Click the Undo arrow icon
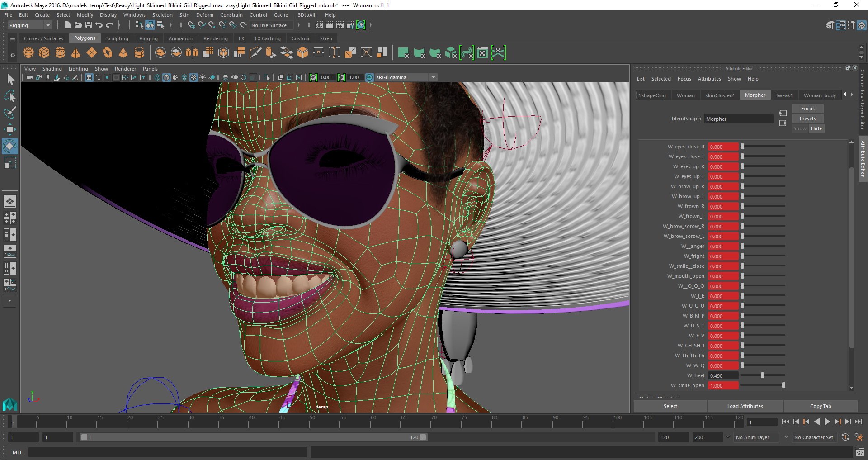Image resolution: width=868 pixels, height=460 pixels. point(99,25)
